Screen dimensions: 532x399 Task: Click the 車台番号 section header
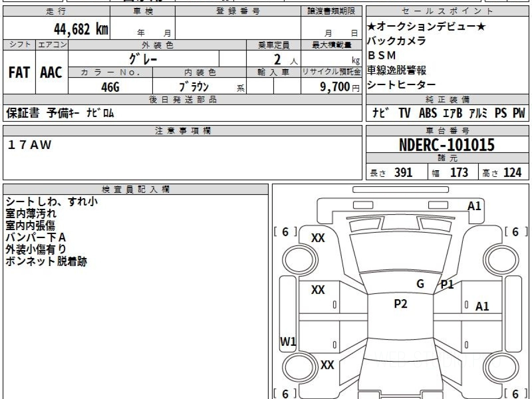click(x=448, y=130)
